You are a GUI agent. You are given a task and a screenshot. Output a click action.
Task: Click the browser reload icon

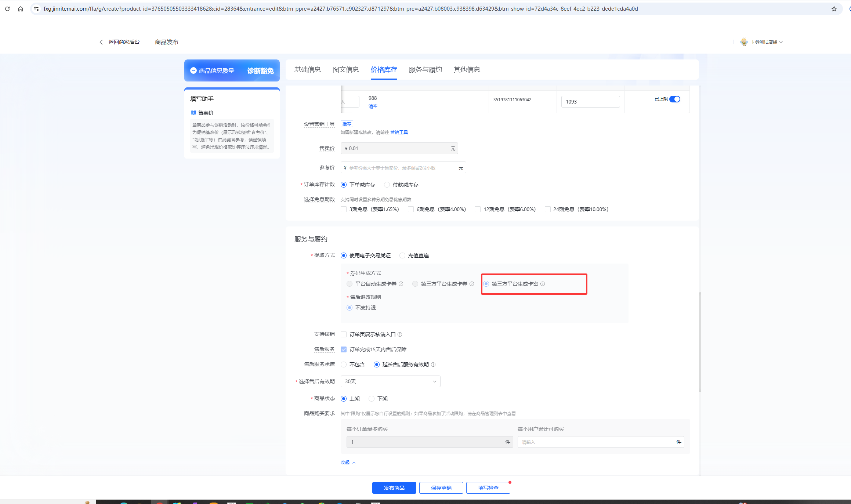click(x=7, y=9)
